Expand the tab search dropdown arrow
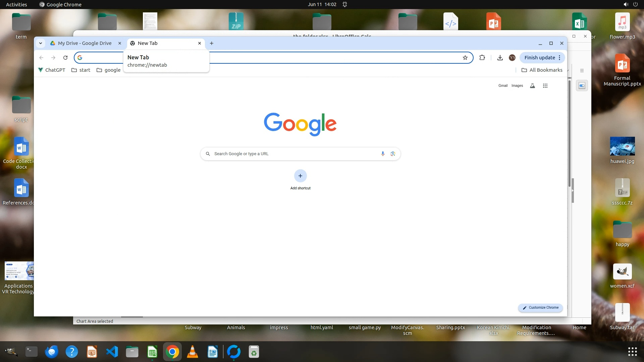The height and width of the screenshot is (362, 644). click(40, 43)
